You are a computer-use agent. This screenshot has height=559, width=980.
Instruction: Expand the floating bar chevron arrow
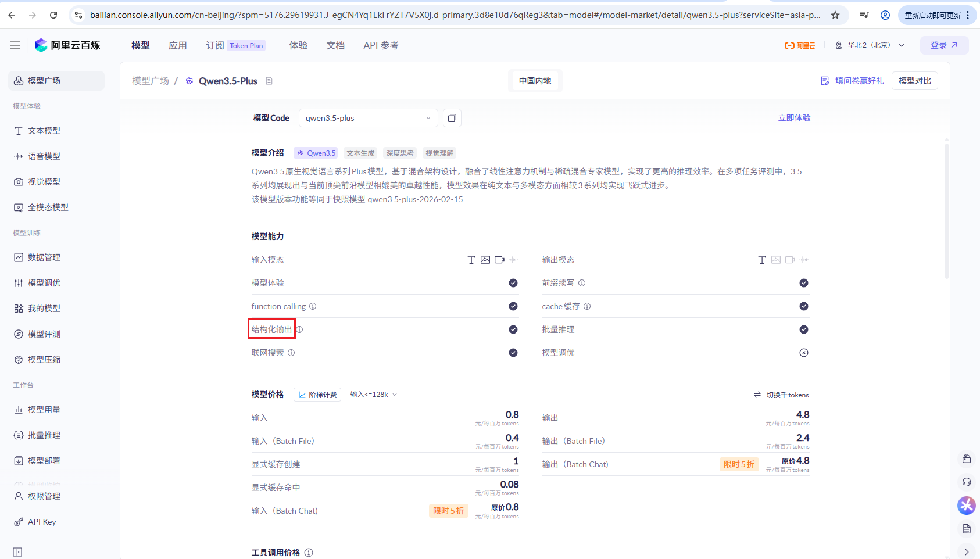(x=967, y=552)
